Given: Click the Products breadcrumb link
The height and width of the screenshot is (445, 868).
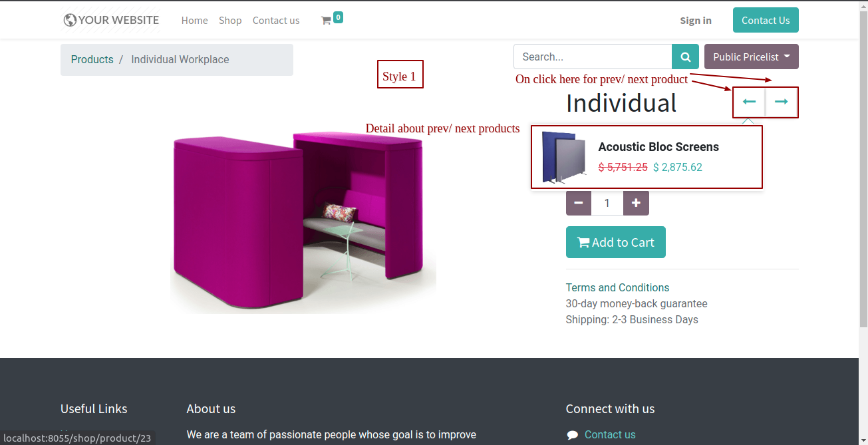Looking at the screenshot, I should click(92, 59).
